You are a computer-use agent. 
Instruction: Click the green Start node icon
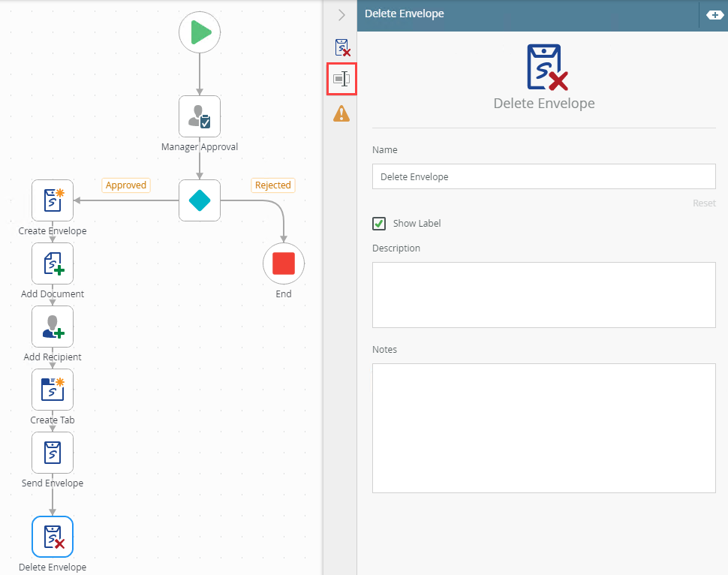200,32
